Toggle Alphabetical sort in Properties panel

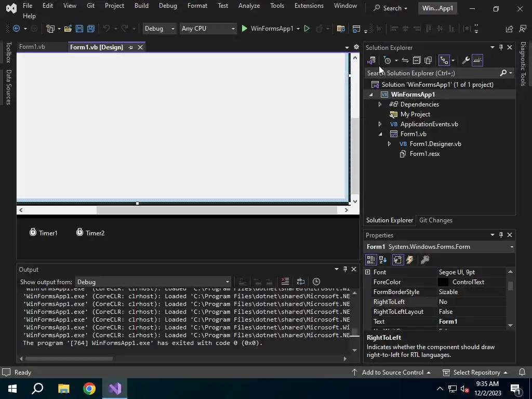(x=383, y=260)
